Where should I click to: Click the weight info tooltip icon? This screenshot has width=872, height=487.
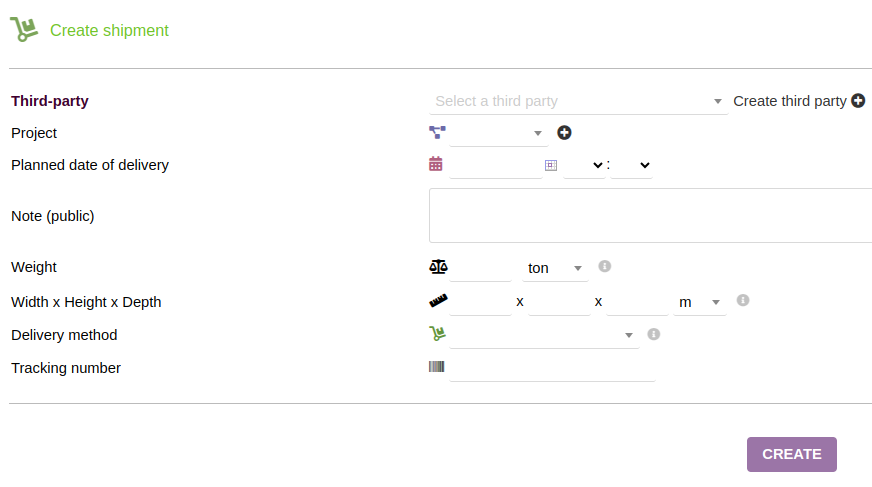tap(604, 267)
